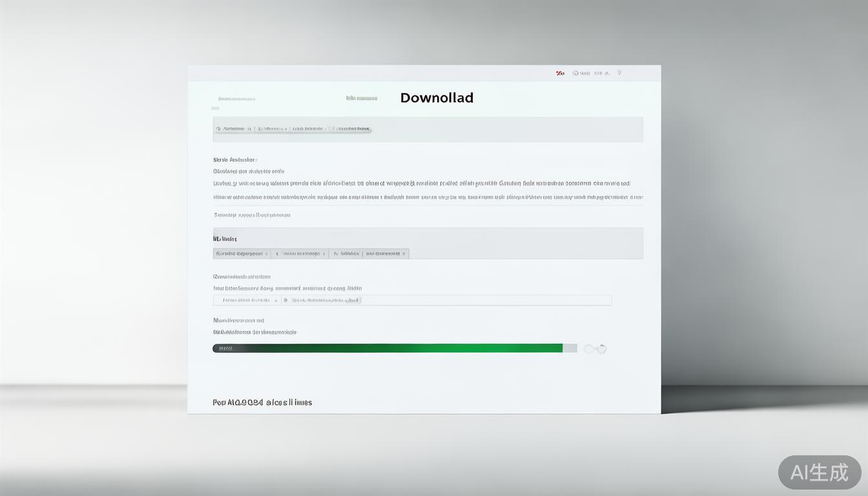Viewport: 868px width, 496px height.
Task: Click the circular icon beside the red icon
Action: pyautogui.click(x=575, y=74)
